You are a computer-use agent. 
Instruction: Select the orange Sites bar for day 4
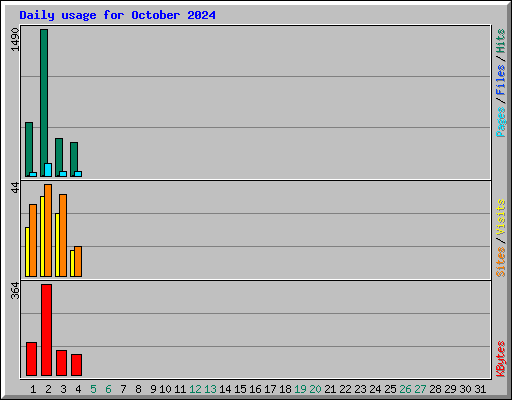tap(78, 262)
